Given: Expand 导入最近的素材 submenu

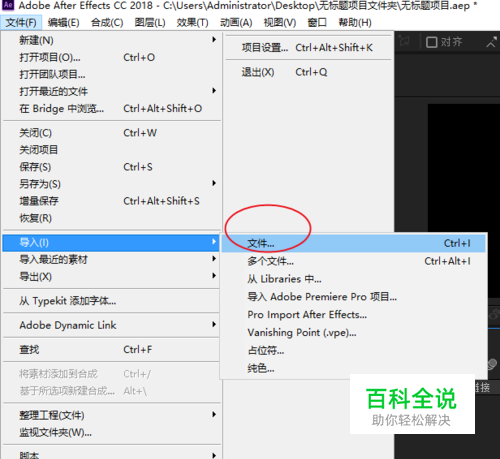Looking at the screenshot, I should pyautogui.click(x=112, y=259).
